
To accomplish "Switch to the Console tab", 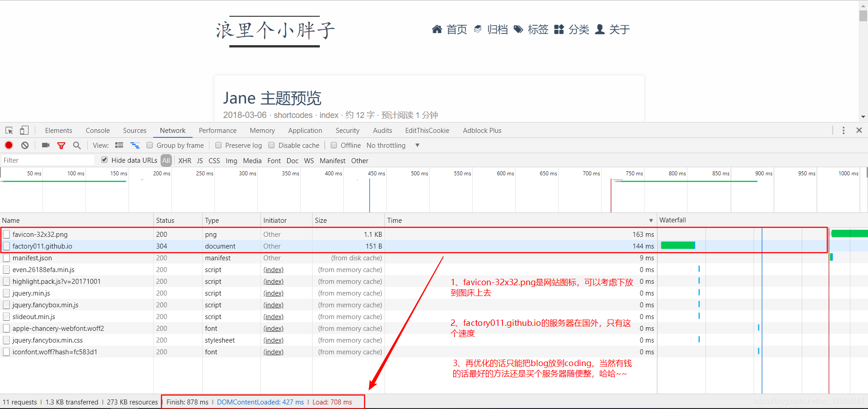I will 98,131.
